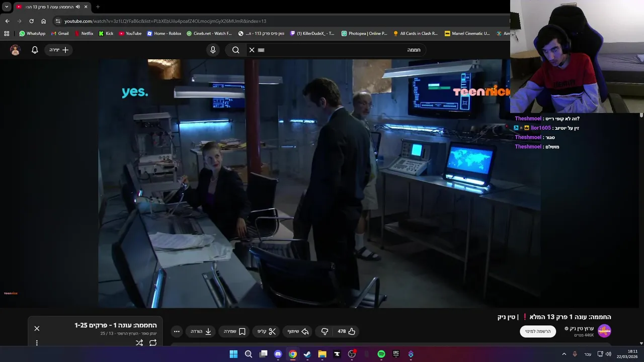Click the YouTube create button with plus
The width and height of the screenshot is (644, 362).
click(x=59, y=50)
